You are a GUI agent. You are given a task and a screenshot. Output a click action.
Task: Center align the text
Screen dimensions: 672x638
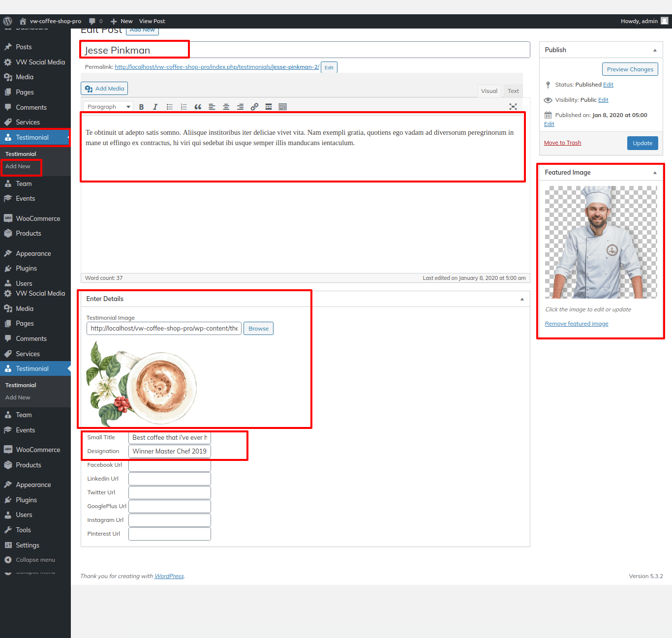(226, 107)
